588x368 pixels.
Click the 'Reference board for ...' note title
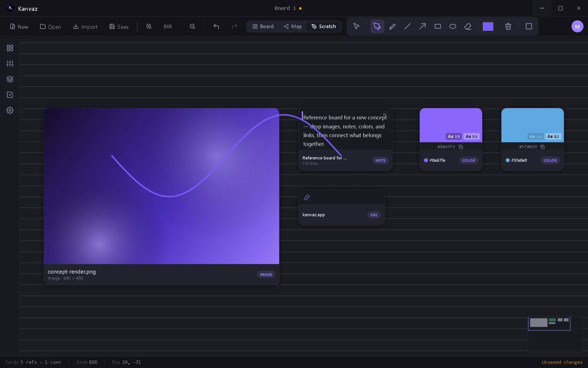pyautogui.click(x=325, y=158)
